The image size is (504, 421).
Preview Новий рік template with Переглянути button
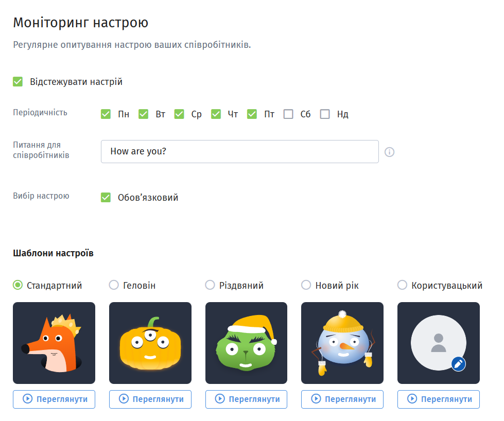342,399
